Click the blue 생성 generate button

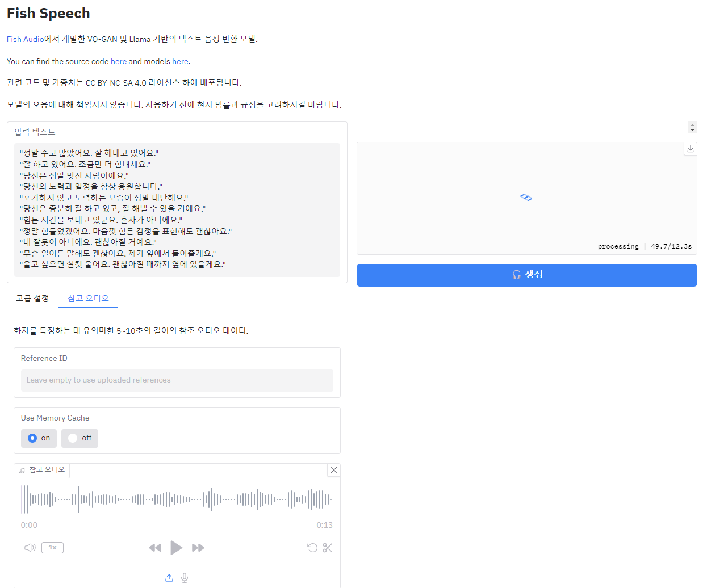[526, 275]
